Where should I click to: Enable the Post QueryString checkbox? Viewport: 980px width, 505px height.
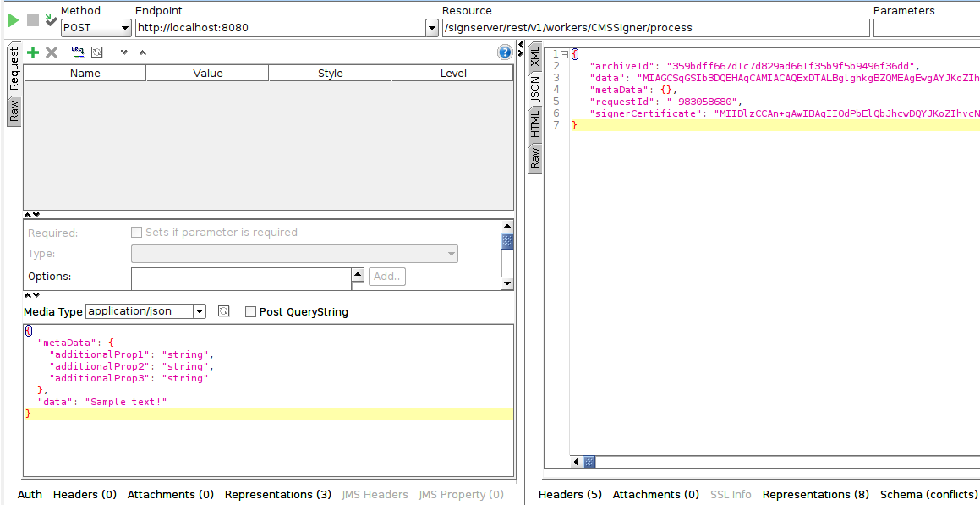pyautogui.click(x=250, y=311)
